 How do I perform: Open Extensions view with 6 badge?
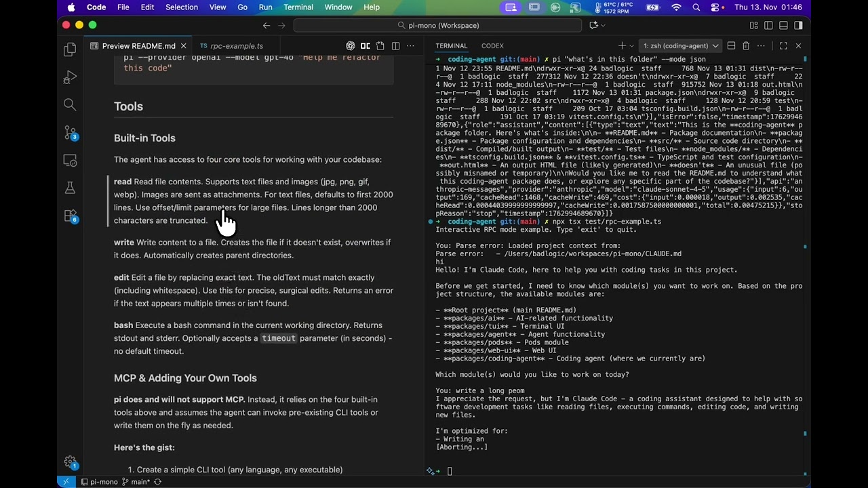point(70,216)
